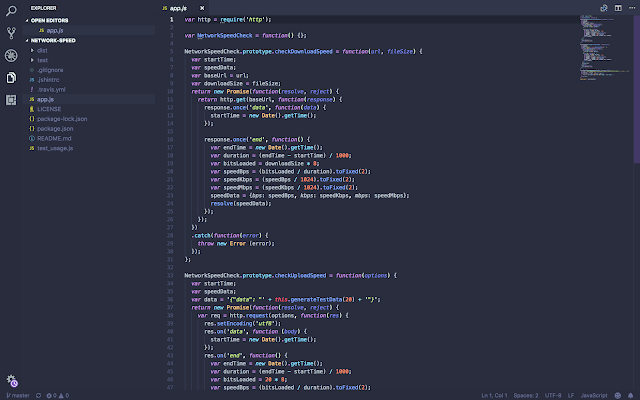
Task: Click the editor vertical scrollbar
Action: click(x=636, y=90)
